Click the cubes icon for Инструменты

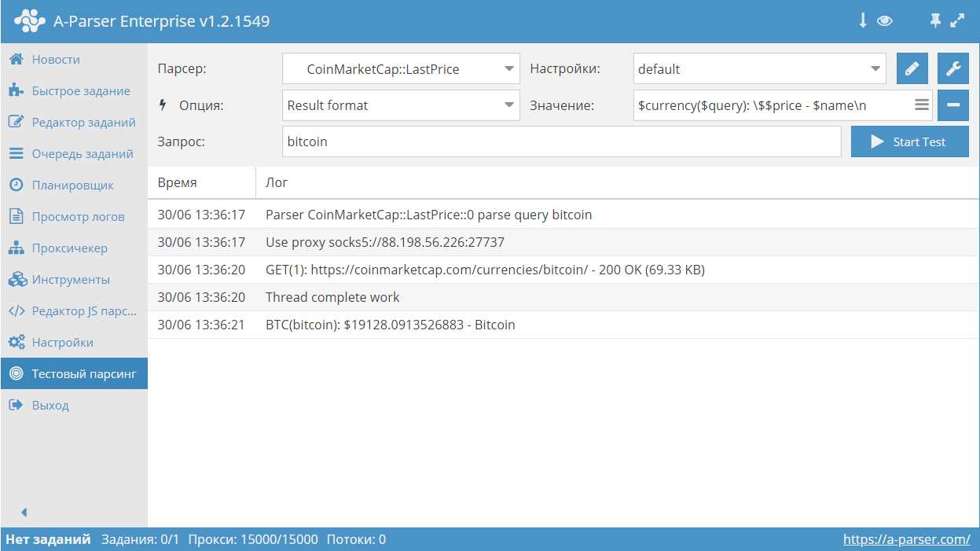pos(17,279)
